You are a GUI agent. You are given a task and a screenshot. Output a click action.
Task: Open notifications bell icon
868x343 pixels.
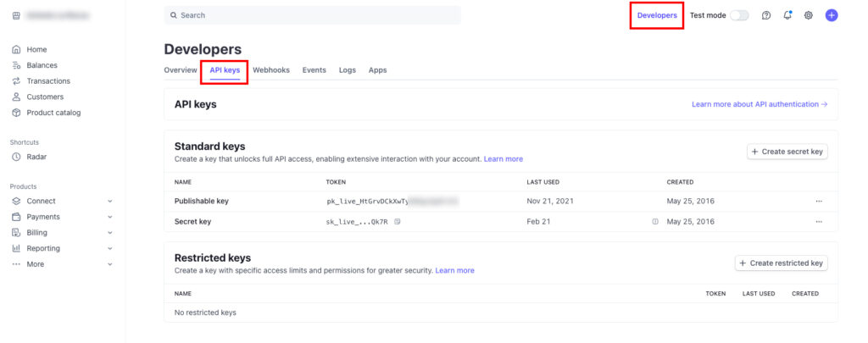point(787,15)
